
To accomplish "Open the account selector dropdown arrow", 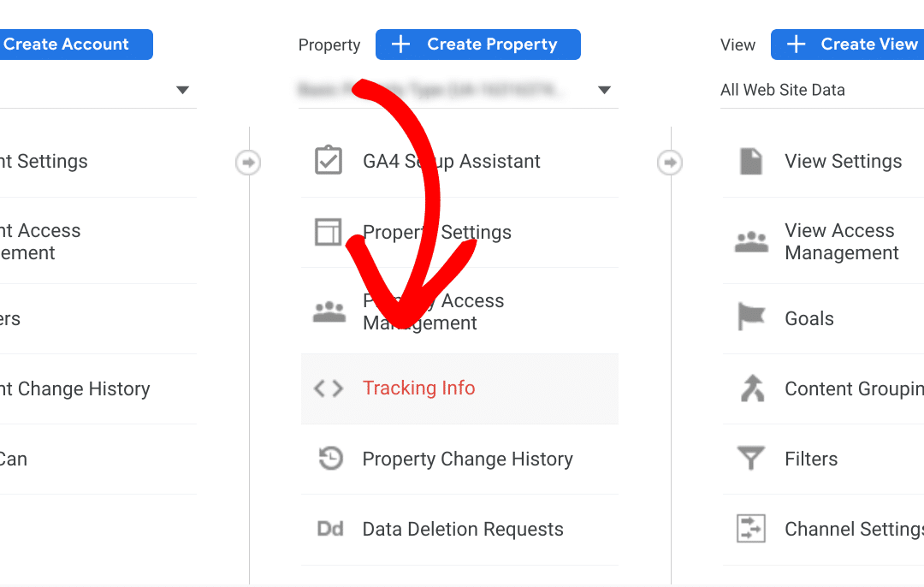I will point(182,90).
